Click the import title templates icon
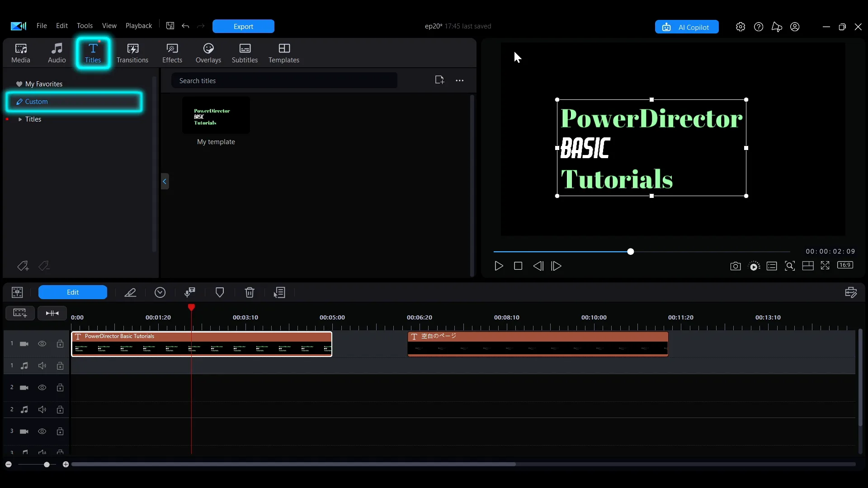868x488 pixels. coord(439,80)
